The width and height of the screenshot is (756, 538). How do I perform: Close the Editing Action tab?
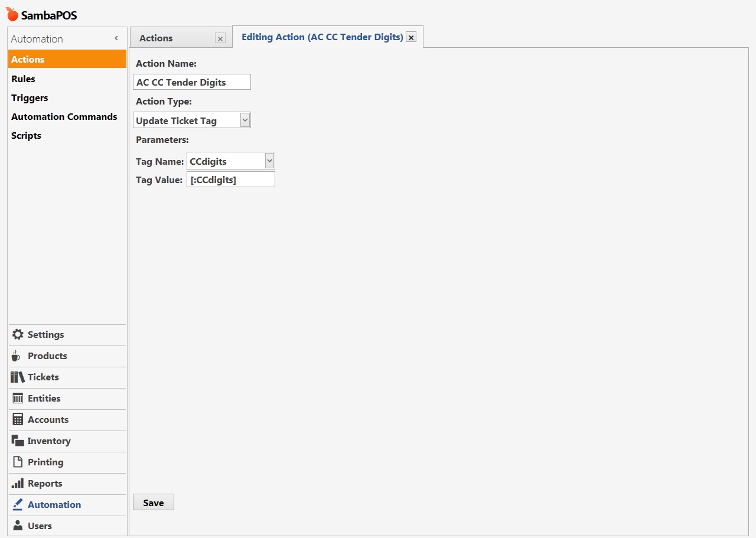pos(411,37)
